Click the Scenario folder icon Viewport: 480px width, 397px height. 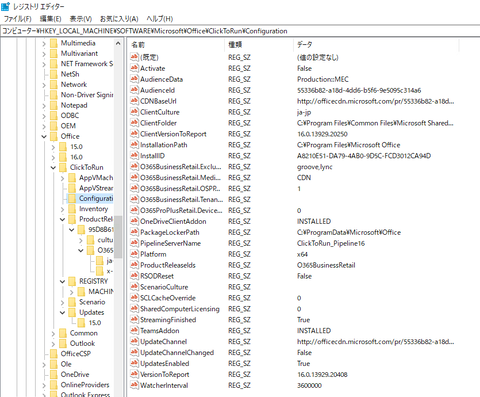coord(72,302)
